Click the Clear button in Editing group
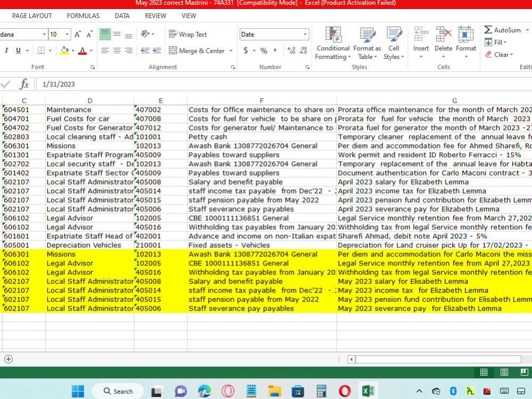 [499, 54]
